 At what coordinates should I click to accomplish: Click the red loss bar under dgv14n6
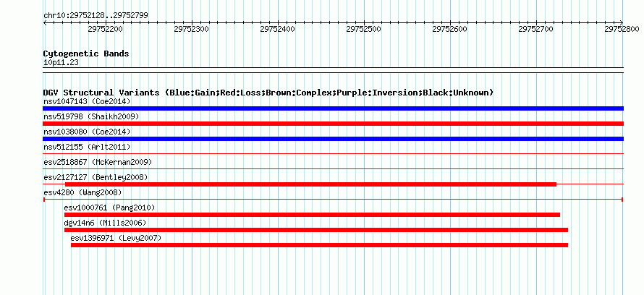click(x=316, y=230)
